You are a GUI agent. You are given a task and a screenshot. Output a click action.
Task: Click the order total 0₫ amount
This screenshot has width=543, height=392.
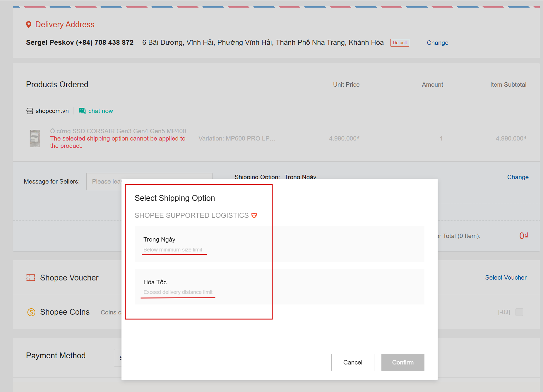pos(524,236)
